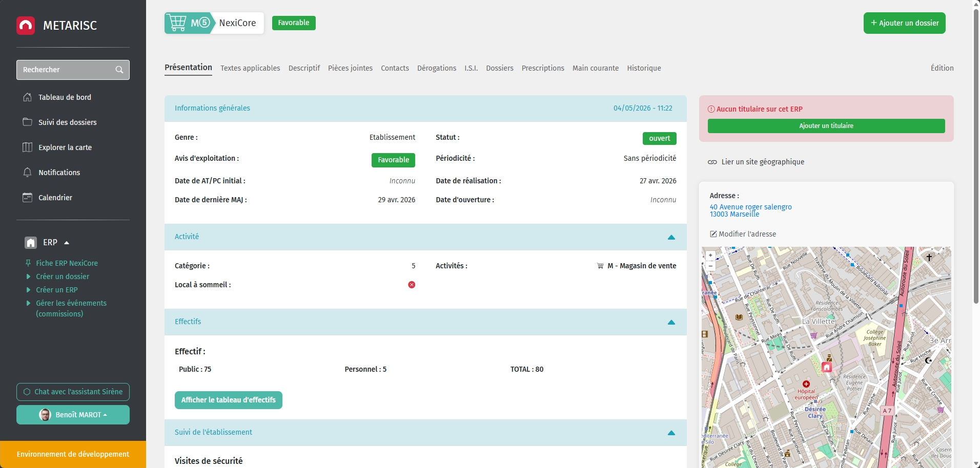Screen dimensions: 980x468
Task: Open the Dossiers tab
Action: tap(500, 68)
